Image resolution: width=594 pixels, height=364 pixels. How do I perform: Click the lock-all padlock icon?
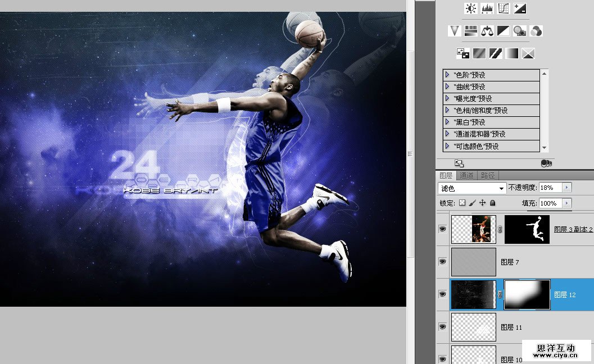coord(492,203)
